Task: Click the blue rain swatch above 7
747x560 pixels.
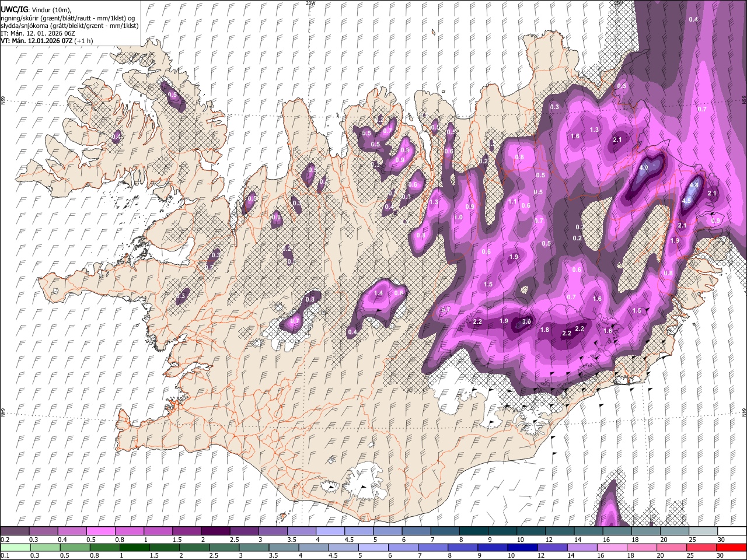Action: (x=433, y=548)
